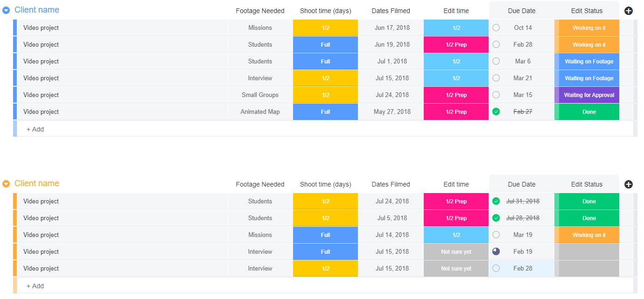Viewport: 644px width, 299px height.
Task: Click the Due Date column header in blue group
Action: pos(521,11)
